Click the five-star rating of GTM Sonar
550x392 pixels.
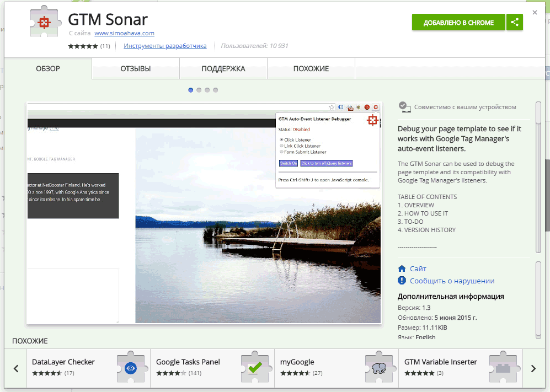coord(83,46)
